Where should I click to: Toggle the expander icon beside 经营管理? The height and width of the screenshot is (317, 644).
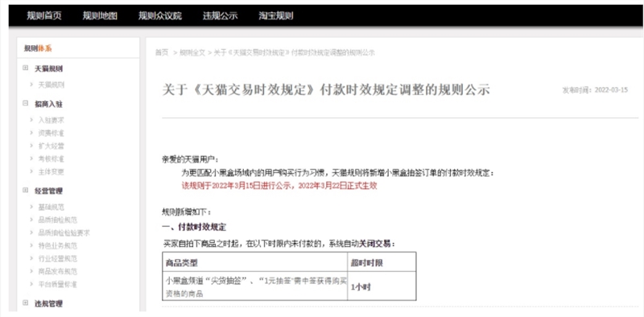[x=26, y=191]
